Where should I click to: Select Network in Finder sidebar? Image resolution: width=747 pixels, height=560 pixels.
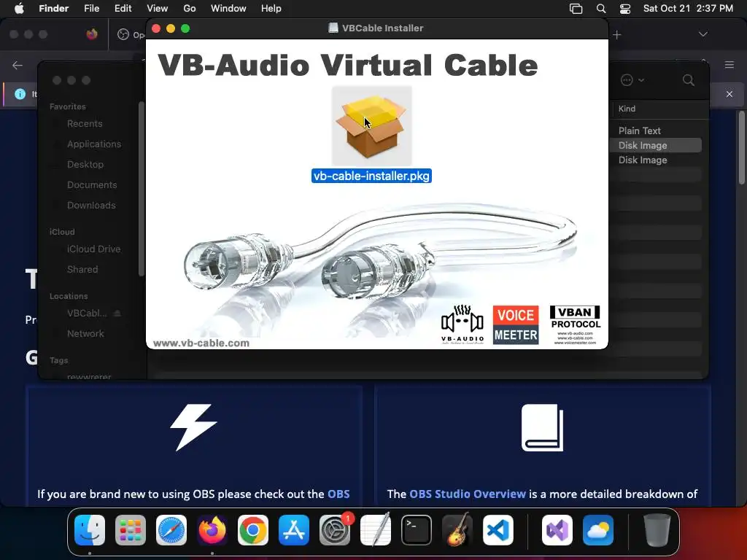85,334
